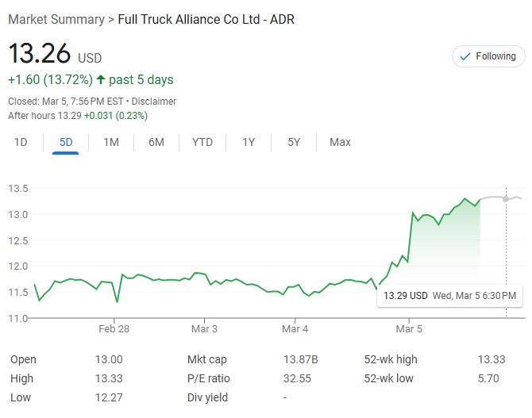Viewport: 532px width, 418px height.
Task: Click the checkmark icon in Following button
Action: 465,56
